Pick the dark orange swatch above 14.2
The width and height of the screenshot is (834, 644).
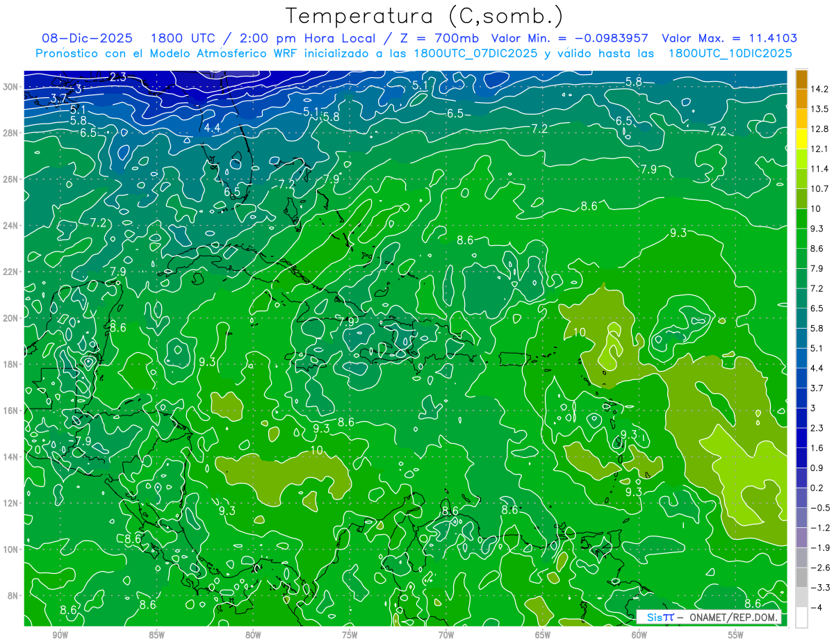801,79
